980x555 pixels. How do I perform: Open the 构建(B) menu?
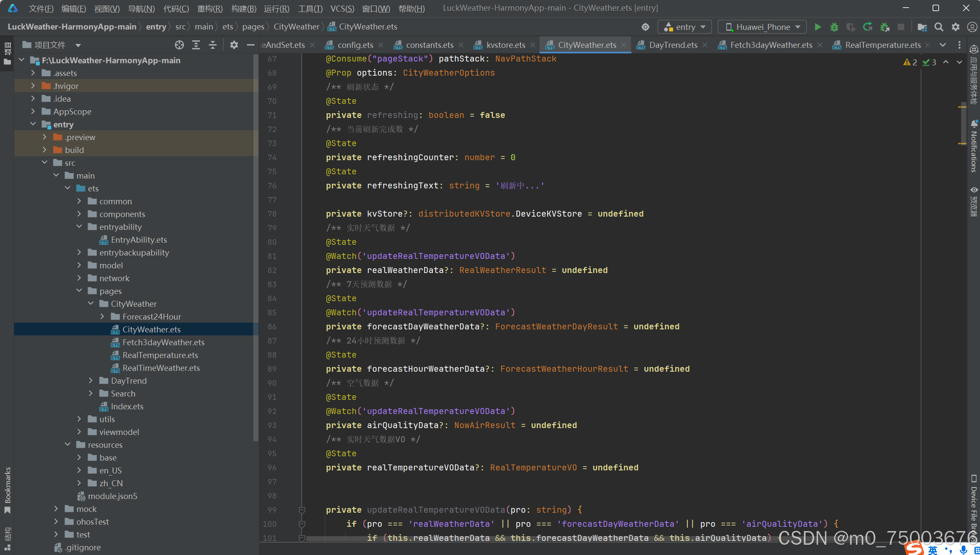point(244,8)
